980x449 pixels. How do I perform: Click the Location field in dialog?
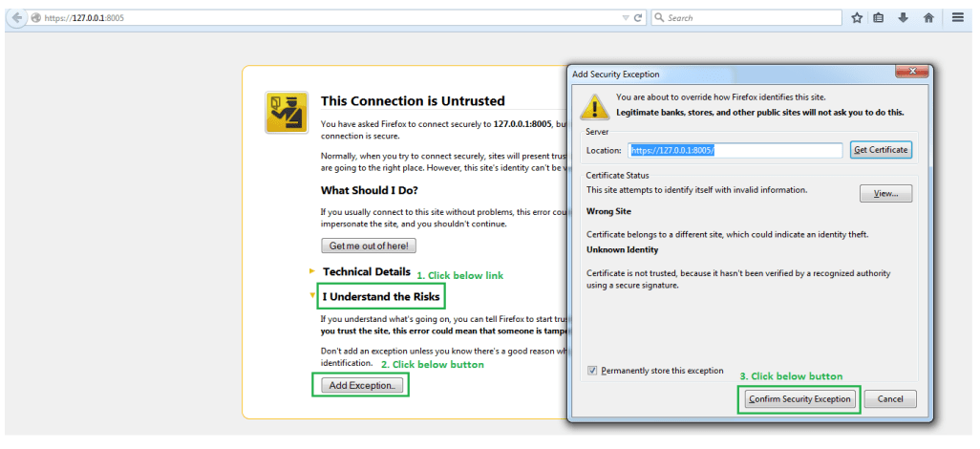coord(735,151)
